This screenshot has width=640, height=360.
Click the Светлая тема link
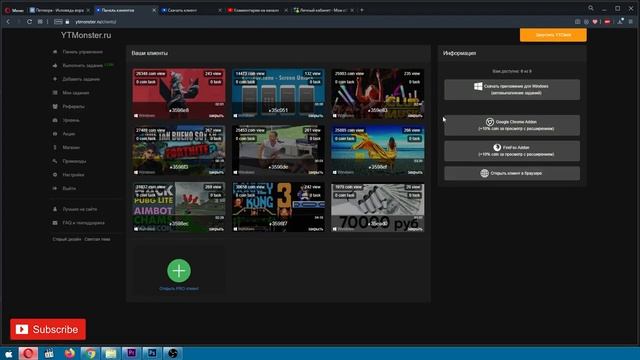tap(97, 239)
